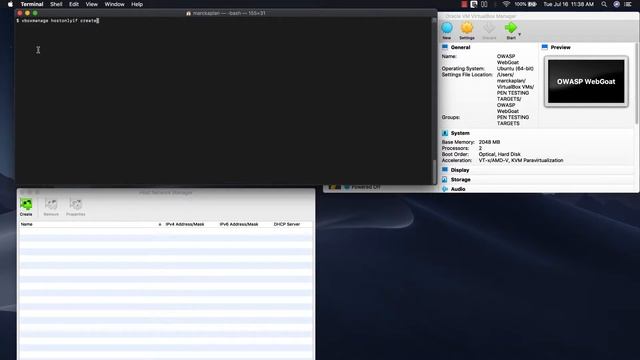Sort by IPv4 Address/Mask column
This screenshot has width=640, height=360.
[x=184, y=224]
